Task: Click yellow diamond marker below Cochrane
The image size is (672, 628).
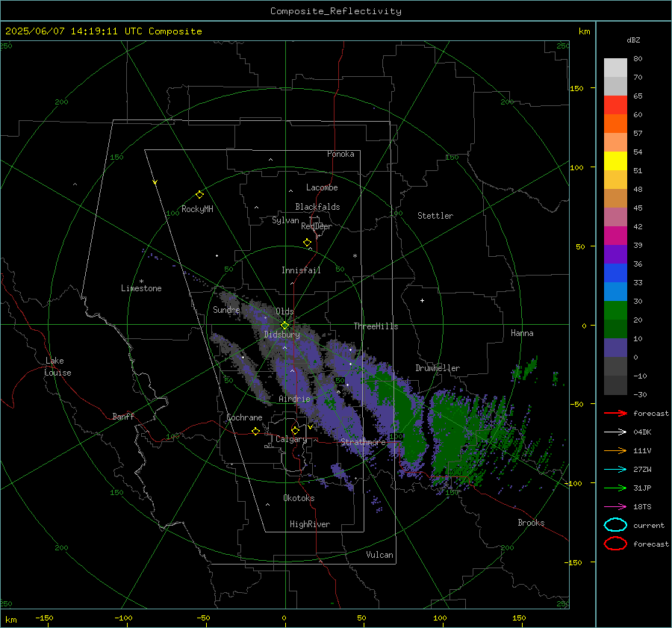Action: pyautogui.click(x=255, y=431)
